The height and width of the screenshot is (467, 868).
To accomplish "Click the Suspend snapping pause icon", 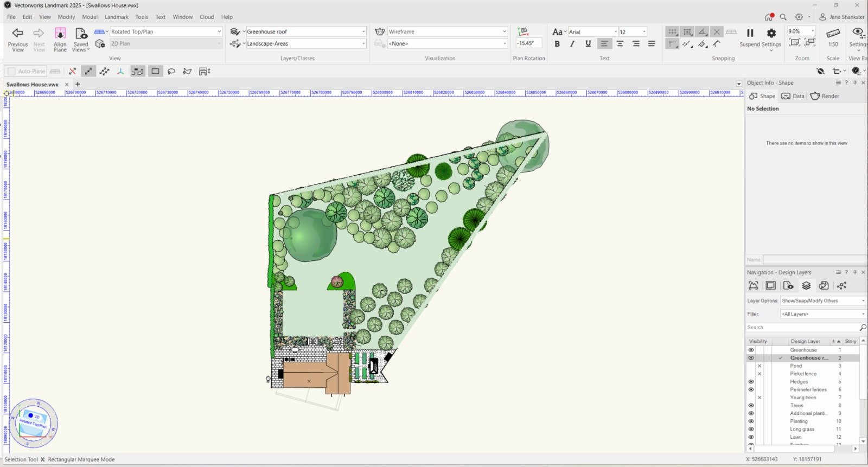I will (750, 34).
